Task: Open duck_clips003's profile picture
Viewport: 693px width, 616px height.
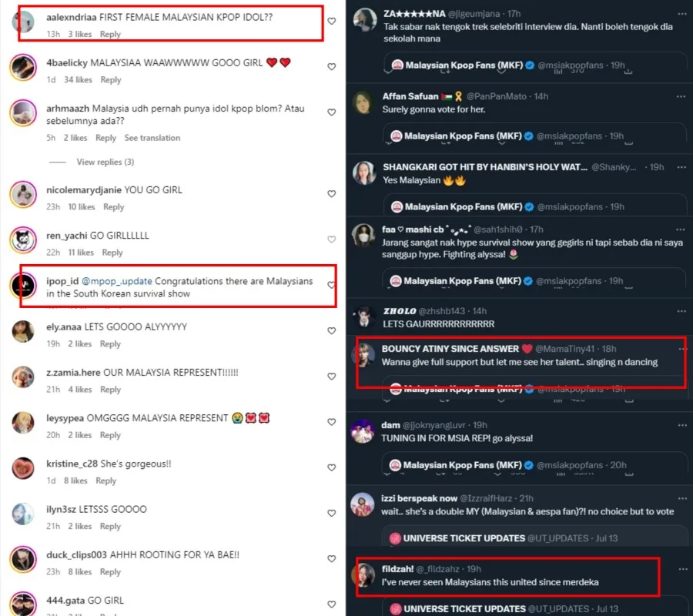Action: coord(23,558)
